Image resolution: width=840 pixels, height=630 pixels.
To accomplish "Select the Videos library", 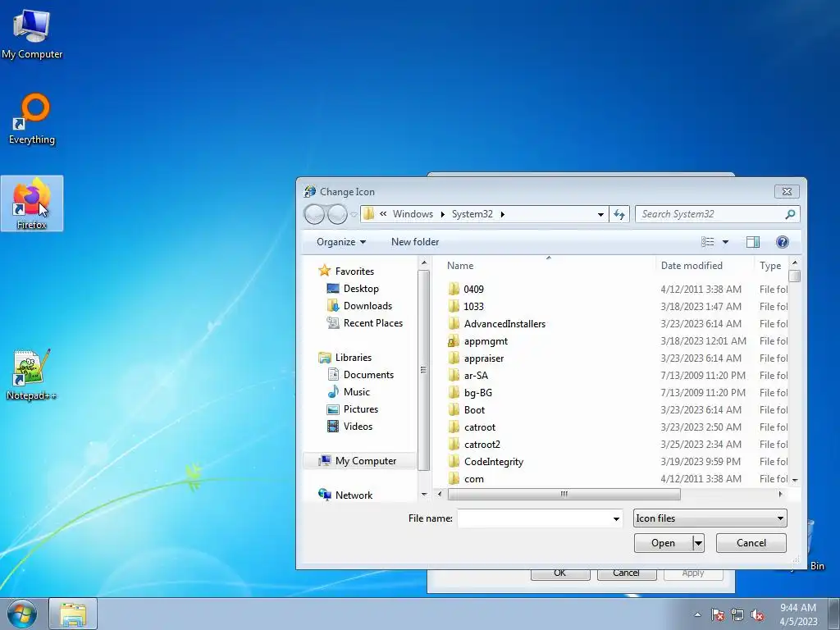I will 349,427.
